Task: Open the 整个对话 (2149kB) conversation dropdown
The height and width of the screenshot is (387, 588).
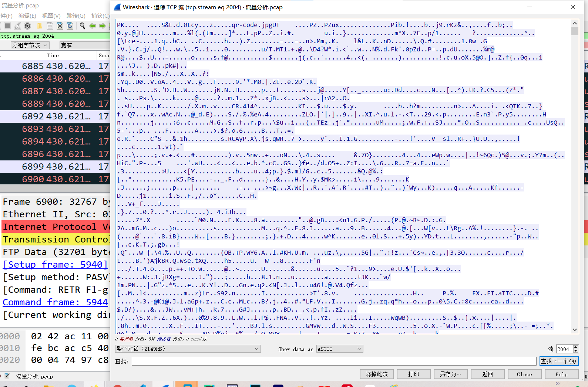Action: (x=188, y=349)
